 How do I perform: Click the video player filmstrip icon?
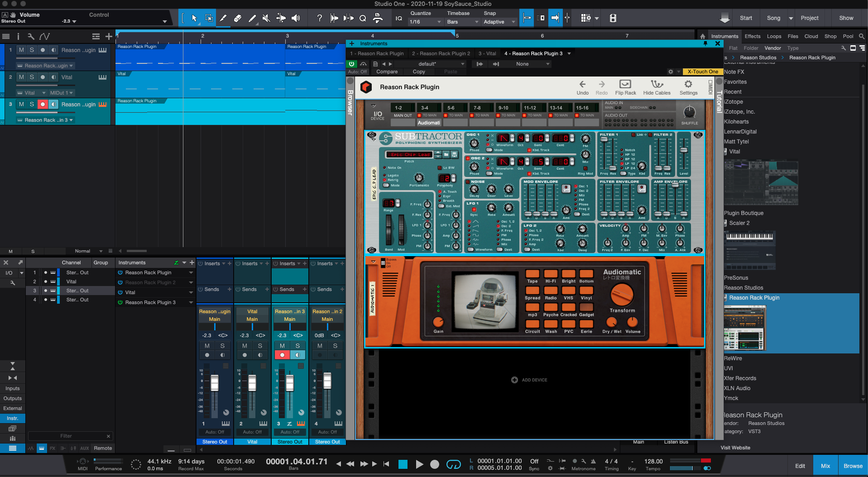pyautogui.click(x=613, y=18)
